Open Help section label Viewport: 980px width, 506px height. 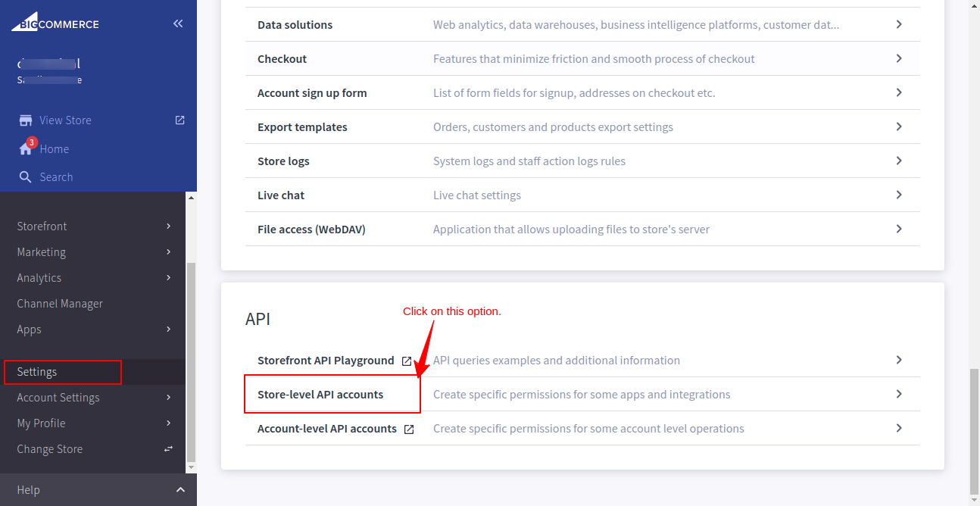(28, 490)
